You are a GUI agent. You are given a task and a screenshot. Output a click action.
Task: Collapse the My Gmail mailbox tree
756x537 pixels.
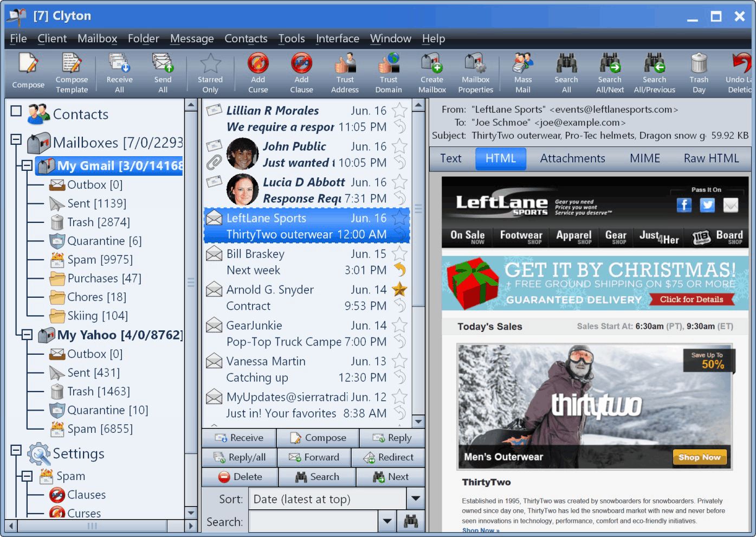pyautogui.click(x=27, y=165)
